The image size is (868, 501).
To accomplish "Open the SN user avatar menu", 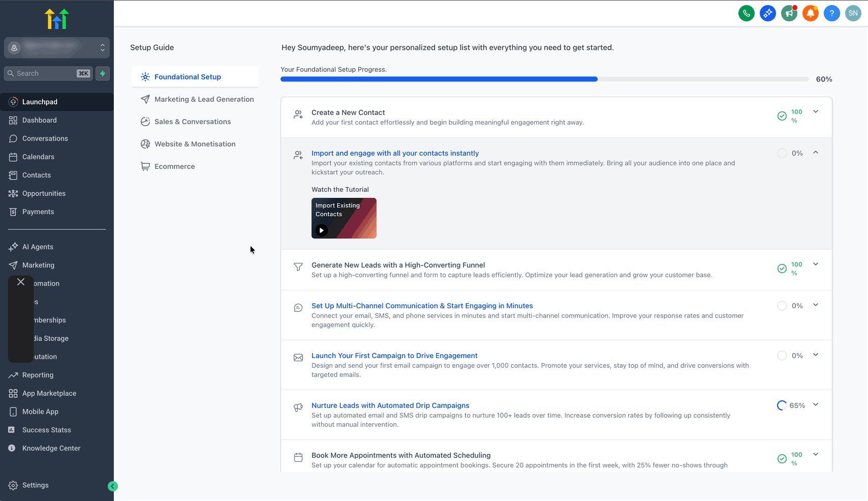I will pyautogui.click(x=853, y=13).
